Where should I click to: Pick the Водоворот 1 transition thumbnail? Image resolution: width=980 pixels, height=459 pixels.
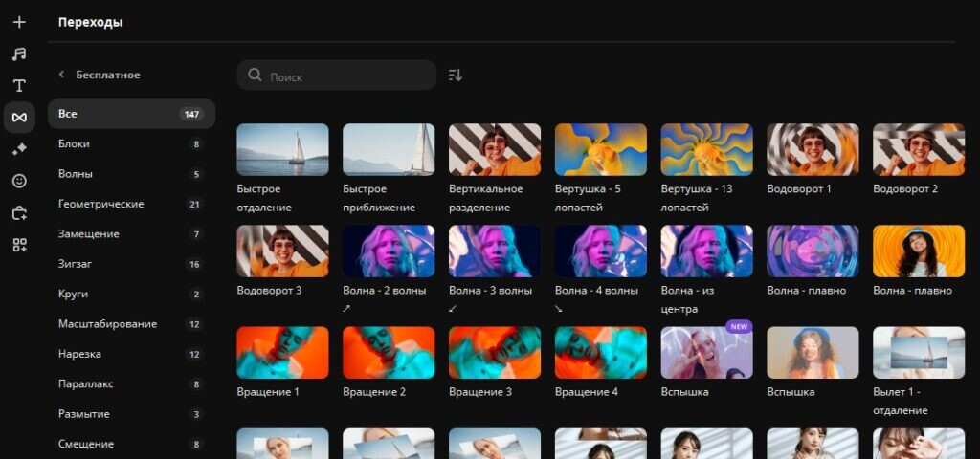(x=813, y=149)
